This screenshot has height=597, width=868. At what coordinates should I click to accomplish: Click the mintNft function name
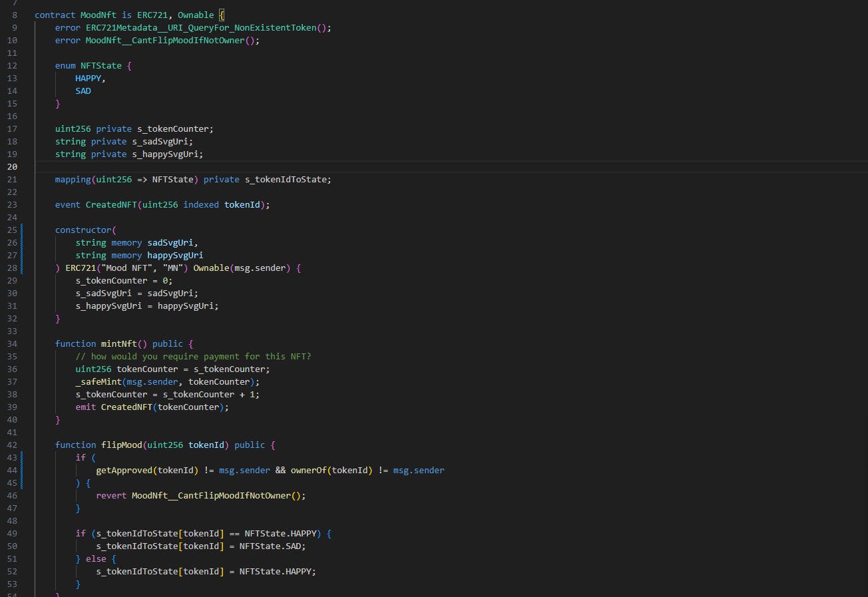click(119, 343)
